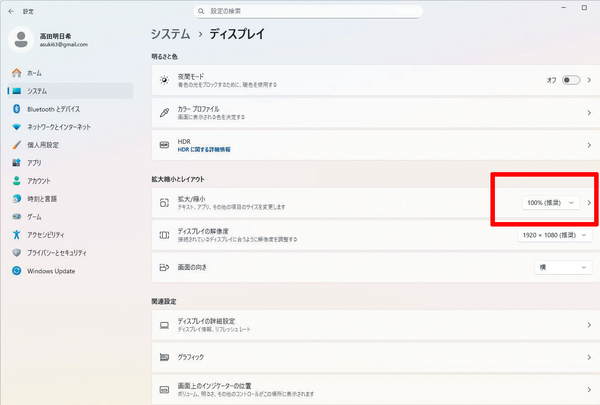
Task: Click the 時刻と言語 globe icon
Action: pos(16,199)
